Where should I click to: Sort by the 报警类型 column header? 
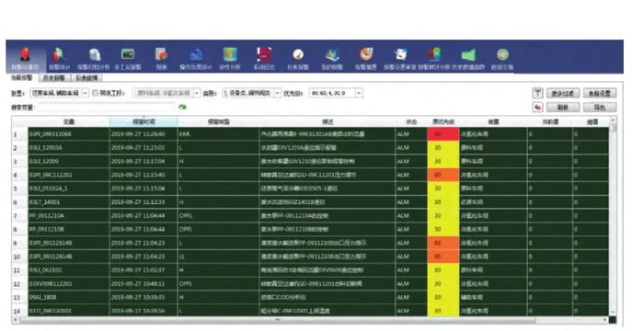[219, 122]
